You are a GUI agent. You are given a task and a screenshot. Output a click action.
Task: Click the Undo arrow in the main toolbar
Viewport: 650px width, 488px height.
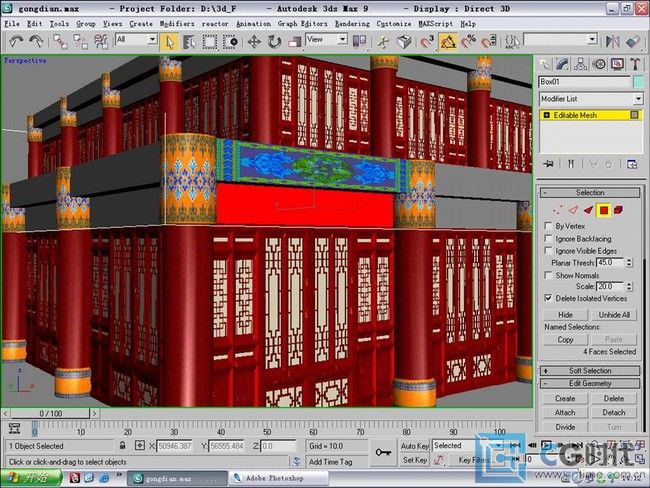click(x=16, y=41)
